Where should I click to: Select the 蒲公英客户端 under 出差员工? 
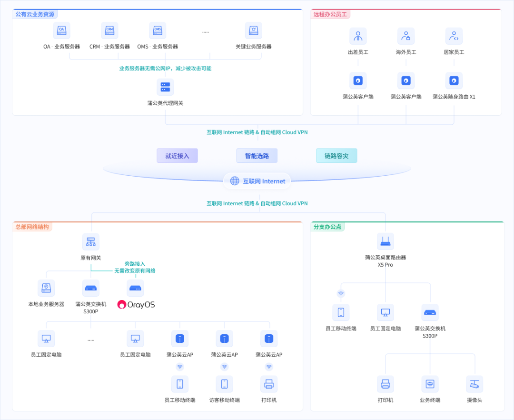tap(358, 80)
